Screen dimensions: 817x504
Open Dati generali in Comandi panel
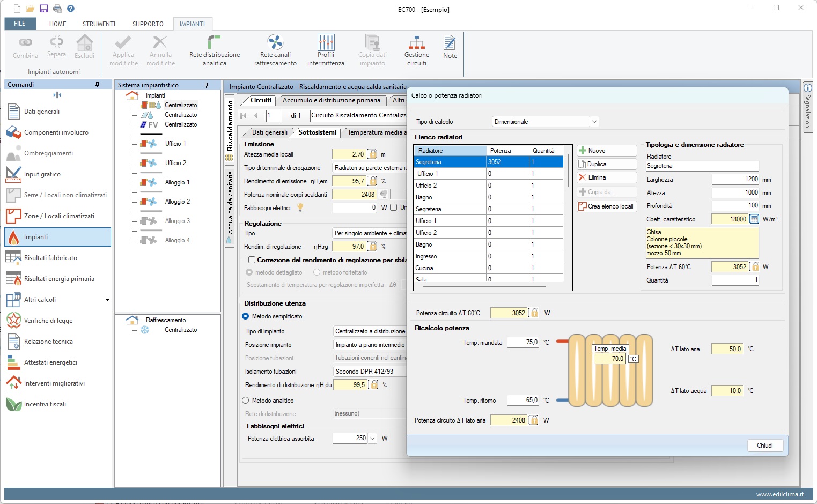pos(58,112)
